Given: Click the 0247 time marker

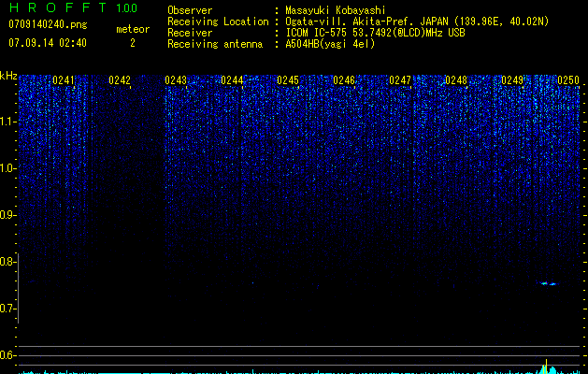Looking at the screenshot, I should [400, 80].
